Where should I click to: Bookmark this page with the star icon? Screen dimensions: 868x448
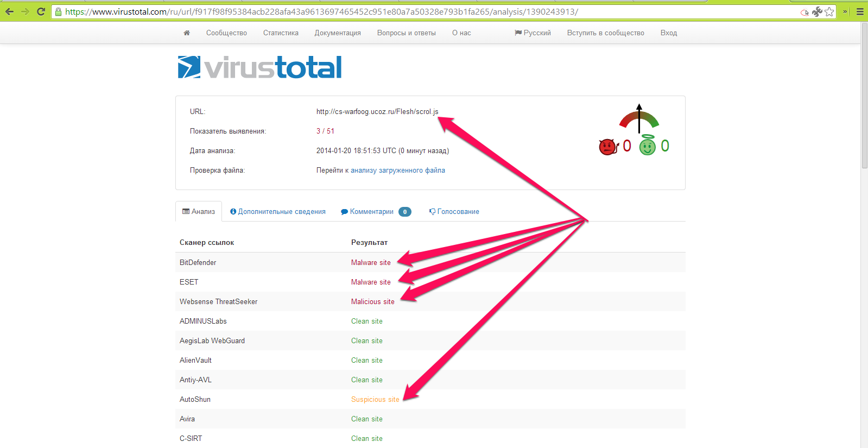coord(829,12)
